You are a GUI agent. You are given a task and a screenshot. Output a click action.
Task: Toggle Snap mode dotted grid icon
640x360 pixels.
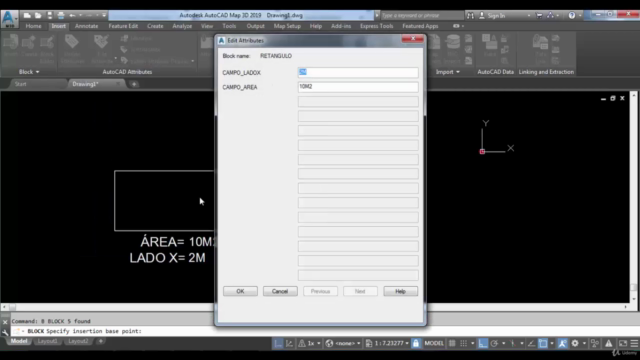(463, 344)
